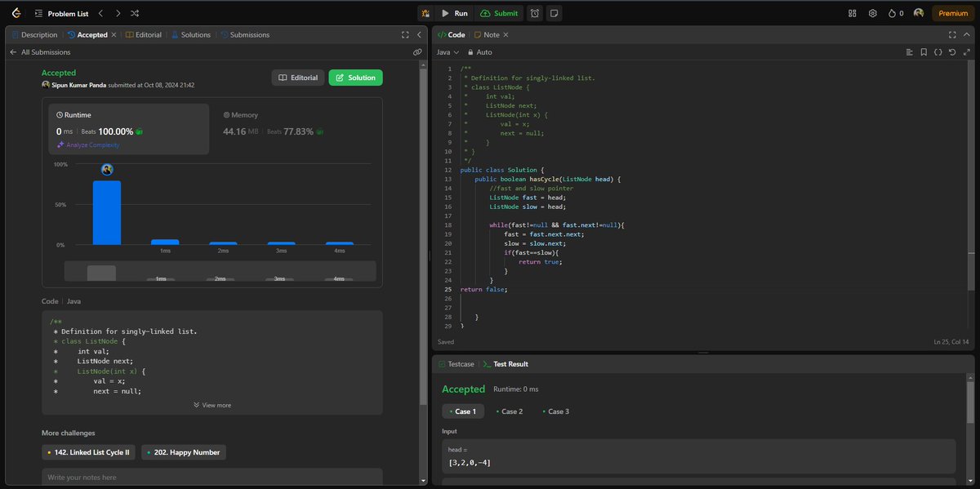Submit the solution
Image resolution: width=980 pixels, height=489 pixels.
pos(499,13)
